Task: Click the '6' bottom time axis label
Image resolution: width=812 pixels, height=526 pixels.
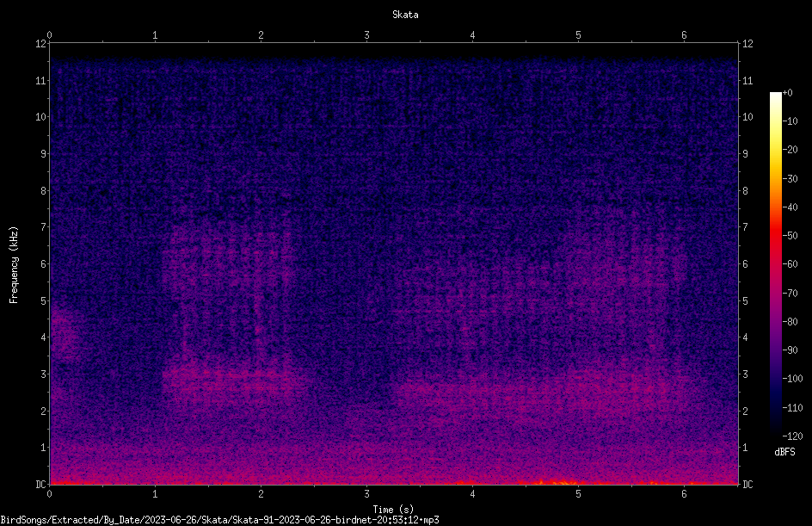Action: (684, 494)
